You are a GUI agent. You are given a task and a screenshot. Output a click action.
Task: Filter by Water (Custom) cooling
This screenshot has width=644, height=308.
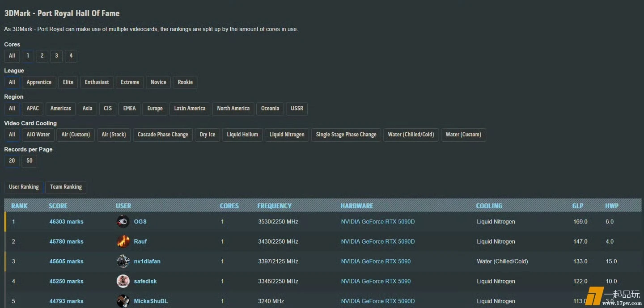click(464, 135)
